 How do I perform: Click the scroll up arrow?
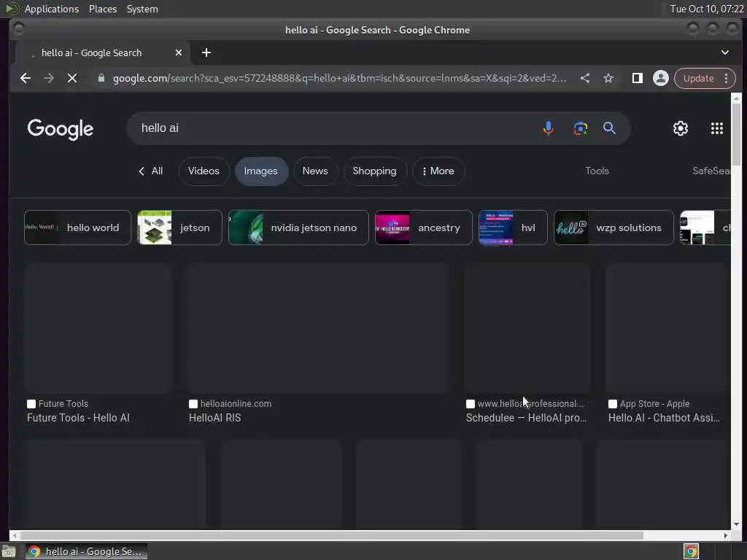coord(737,98)
